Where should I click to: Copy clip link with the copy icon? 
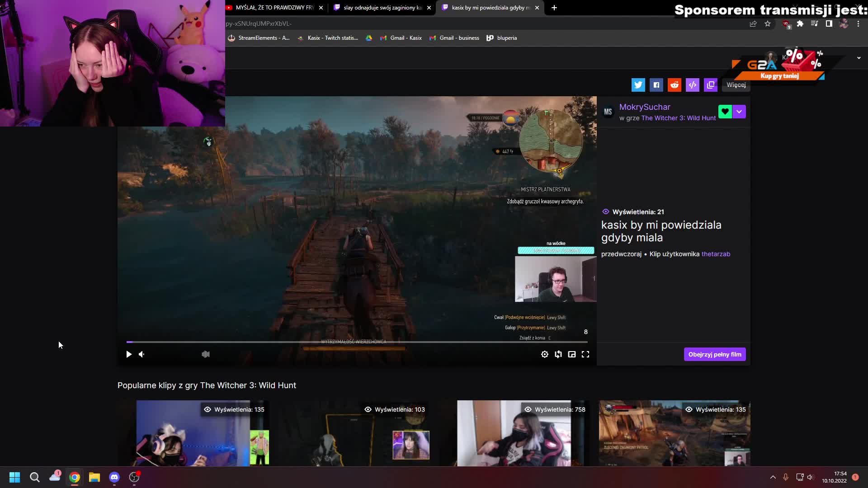click(x=711, y=85)
